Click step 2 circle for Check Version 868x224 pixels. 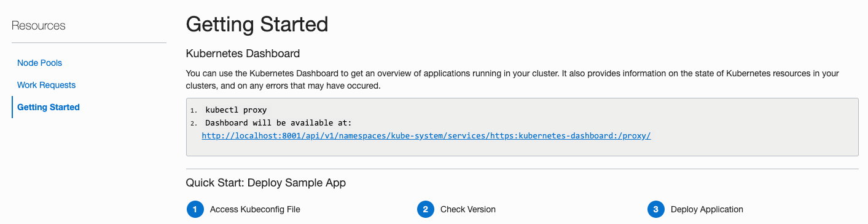(425, 209)
